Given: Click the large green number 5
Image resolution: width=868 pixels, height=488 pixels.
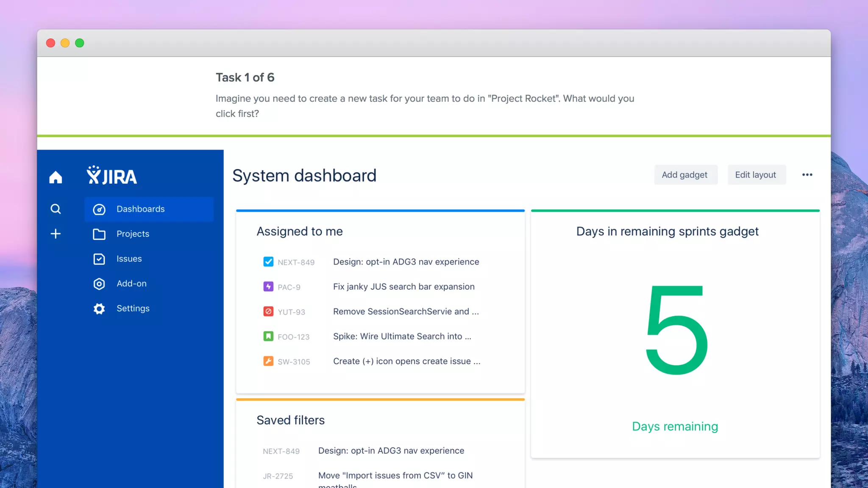Looking at the screenshot, I should coord(676,330).
